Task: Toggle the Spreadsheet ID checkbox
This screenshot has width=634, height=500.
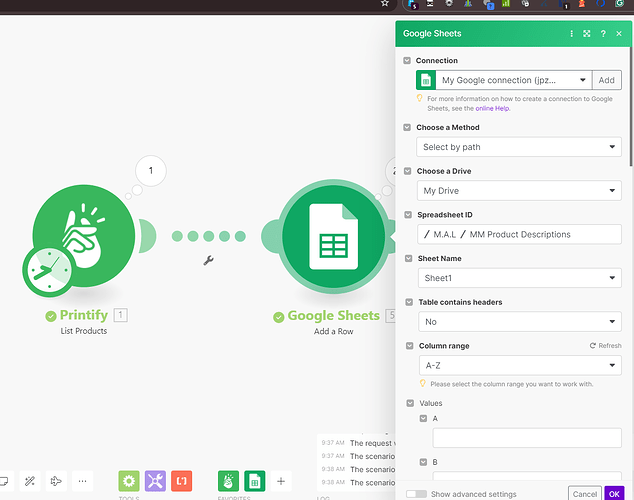Action: (x=408, y=215)
